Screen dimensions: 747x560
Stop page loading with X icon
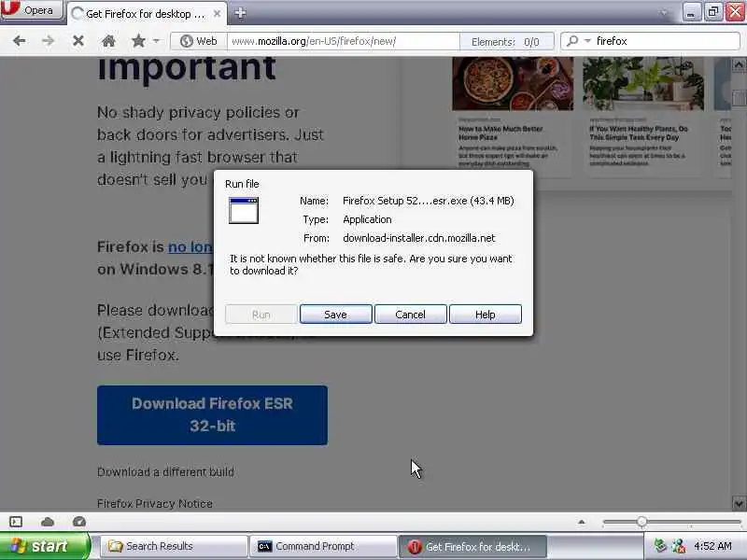(x=78, y=41)
